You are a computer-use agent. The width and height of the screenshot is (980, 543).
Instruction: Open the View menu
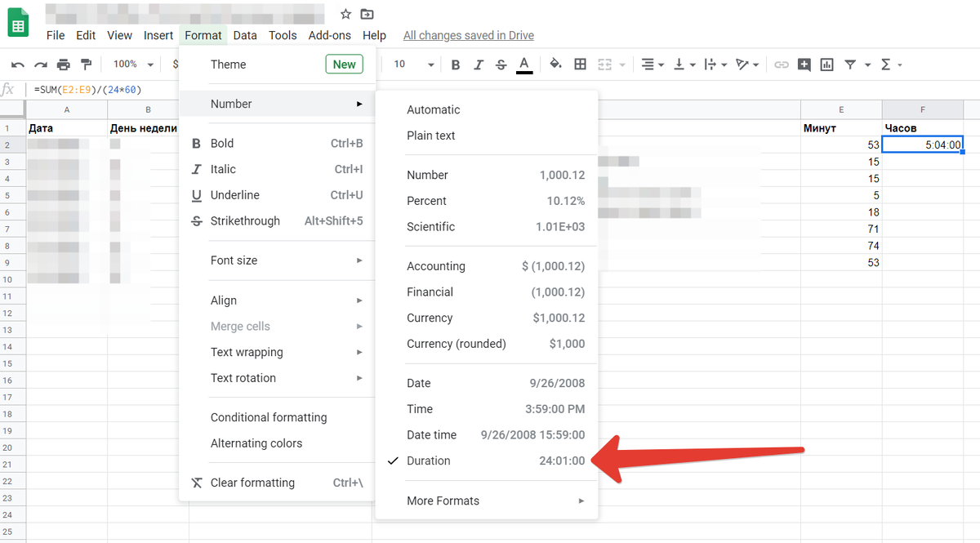(x=119, y=35)
